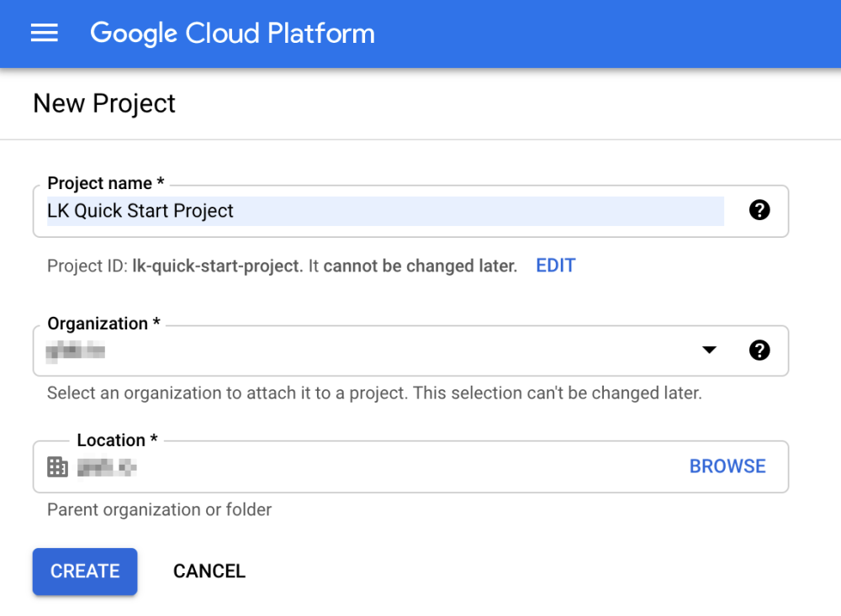The height and width of the screenshot is (616, 841).
Task: Click the Project ID lk-quick-start-project text
Action: click(217, 266)
